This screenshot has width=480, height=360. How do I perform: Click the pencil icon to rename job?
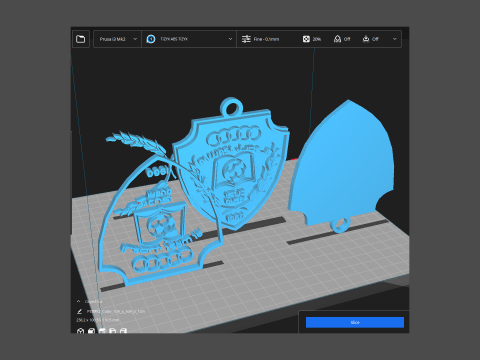[x=79, y=311]
